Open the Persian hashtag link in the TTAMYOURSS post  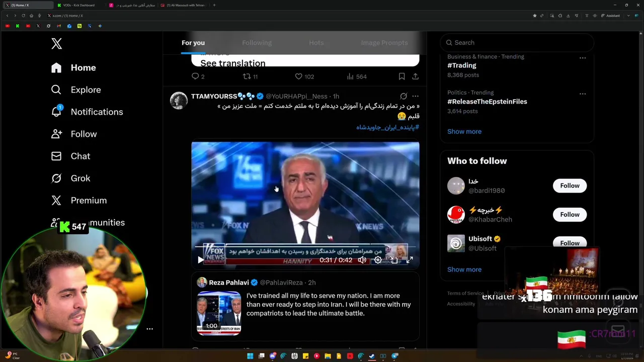(387, 127)
